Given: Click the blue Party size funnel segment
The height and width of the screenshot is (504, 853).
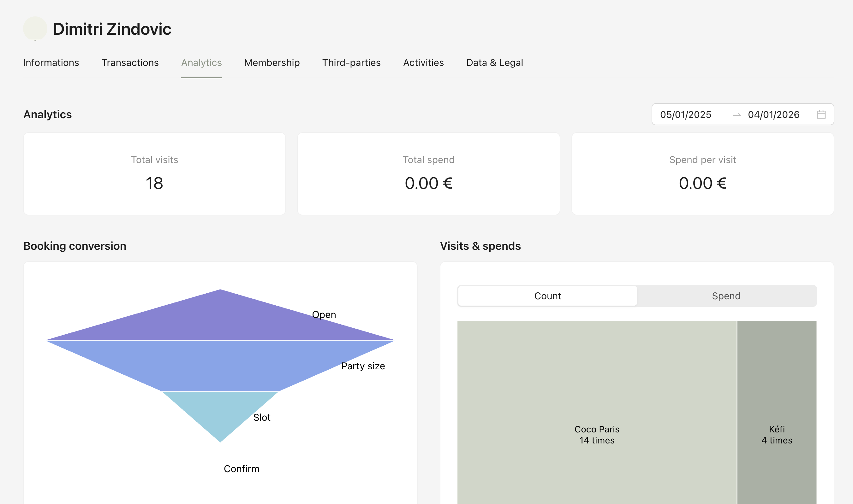Looking at the screenshot, I should coord(220,365).
